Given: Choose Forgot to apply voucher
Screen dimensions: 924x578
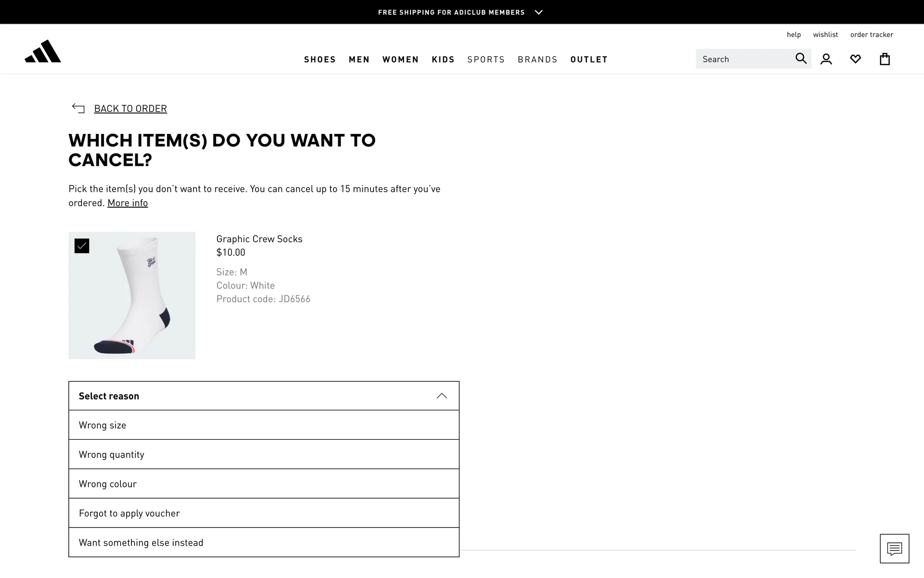Looking at the screenshot, I should coord(264,513).
